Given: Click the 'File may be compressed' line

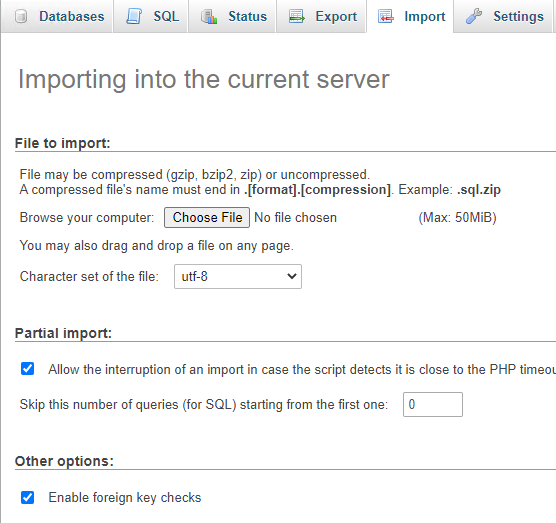Looking at the screenshot, I should pyautogui.click(x=195, y=174).
